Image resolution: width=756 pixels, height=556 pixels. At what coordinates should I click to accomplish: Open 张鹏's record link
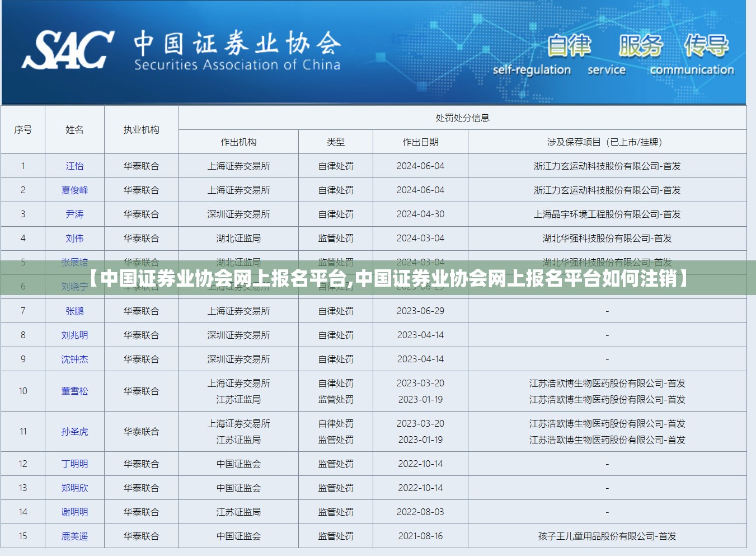(74, 311)
